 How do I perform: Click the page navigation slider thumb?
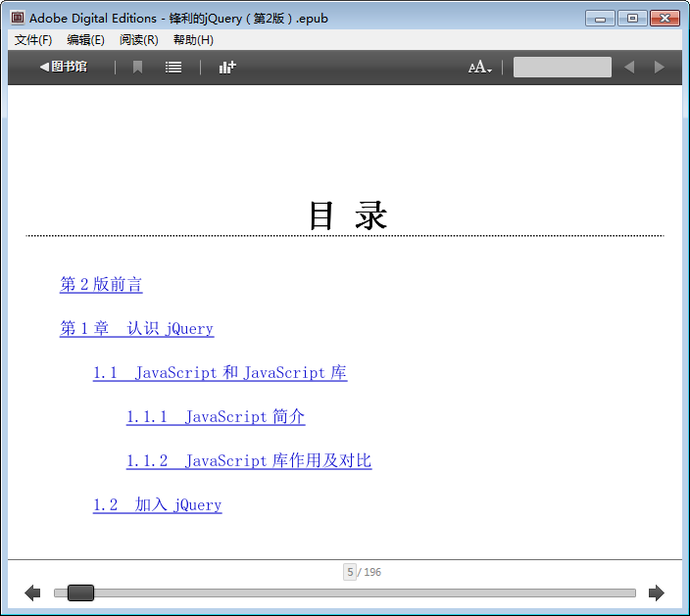pyautogui.click(x=80, y=592)
